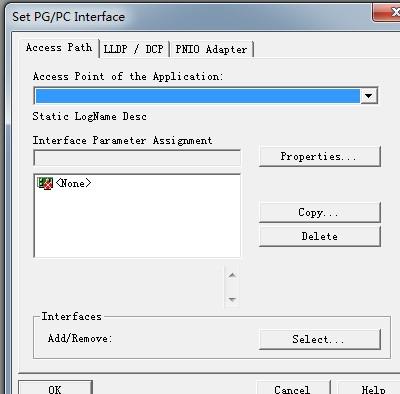Confirm with the OK button

tap(55, 388)
